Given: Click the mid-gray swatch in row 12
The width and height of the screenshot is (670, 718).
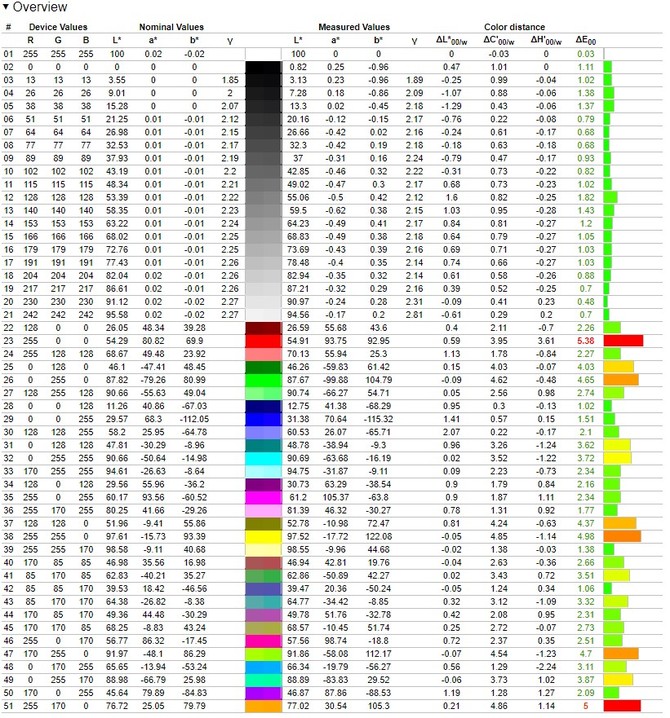Looking at the screenshot, I should (x=263, y=197).
